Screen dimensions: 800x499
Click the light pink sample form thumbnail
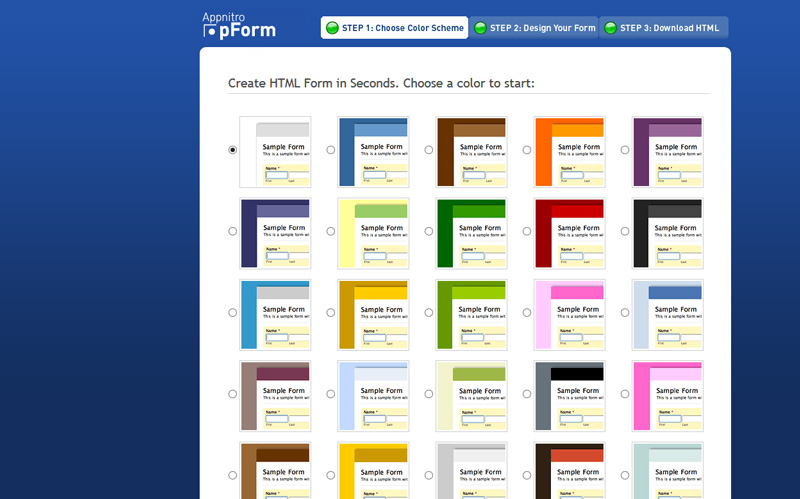[x=569, y=315]
